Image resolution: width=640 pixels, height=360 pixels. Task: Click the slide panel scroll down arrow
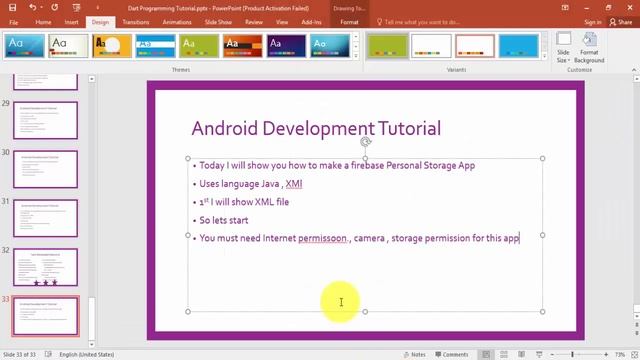coord(92,344)
